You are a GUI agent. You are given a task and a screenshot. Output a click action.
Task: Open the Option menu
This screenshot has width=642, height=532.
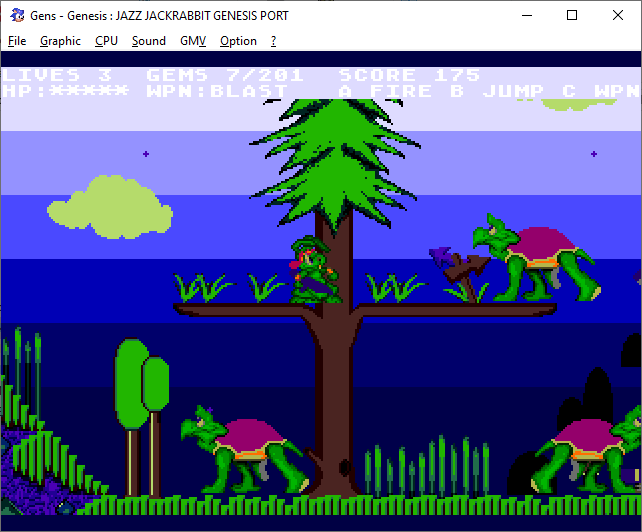(238, 41)
